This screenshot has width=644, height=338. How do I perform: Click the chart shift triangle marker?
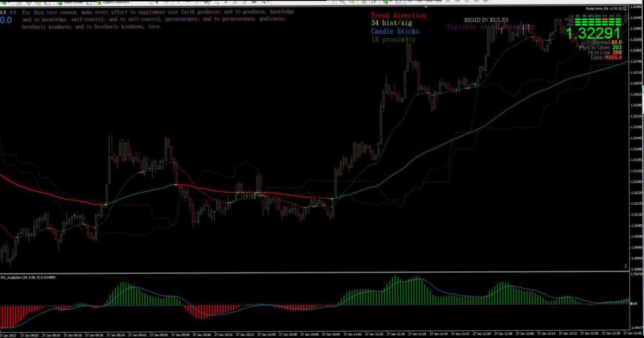click(x=427, y=6)
